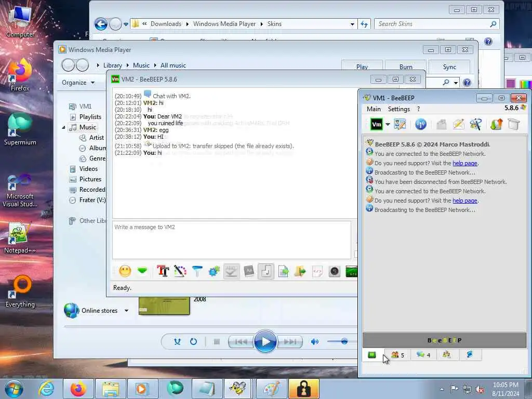Image resolution: width=532 pixels, height=399 pixels.
Task: Click the send file icon in chat toolbar
Action: tap(283, 271)
